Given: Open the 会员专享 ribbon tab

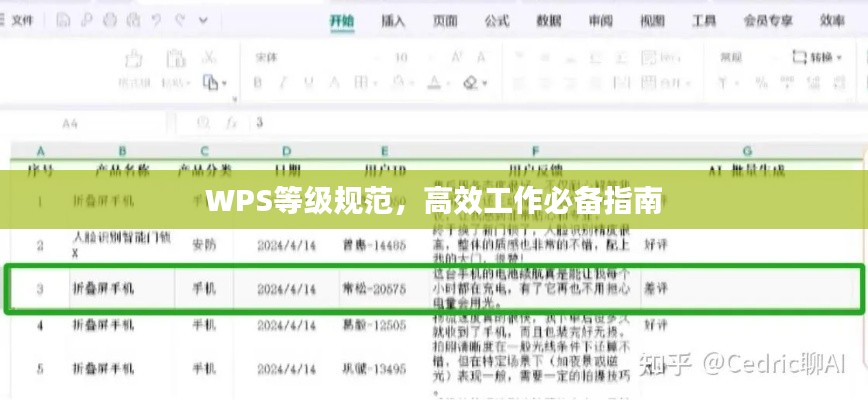Looking at the screenshot, I should point(768,21).
